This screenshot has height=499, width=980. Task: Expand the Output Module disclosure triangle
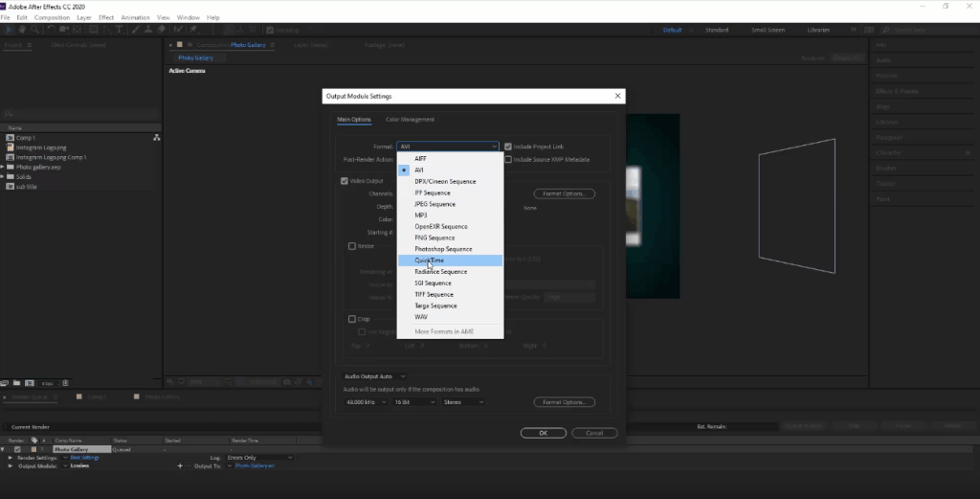pyautogui.click(x=10, y=465)
